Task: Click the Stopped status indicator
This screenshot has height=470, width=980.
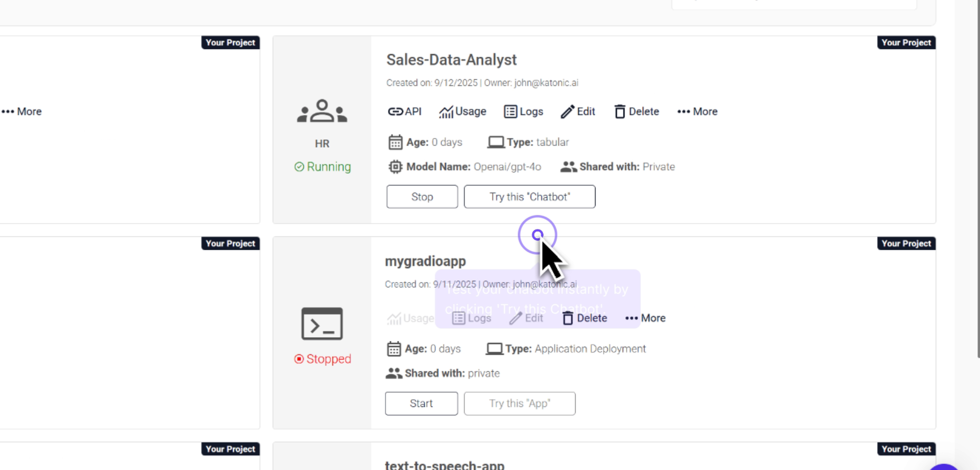Action: 323,359
